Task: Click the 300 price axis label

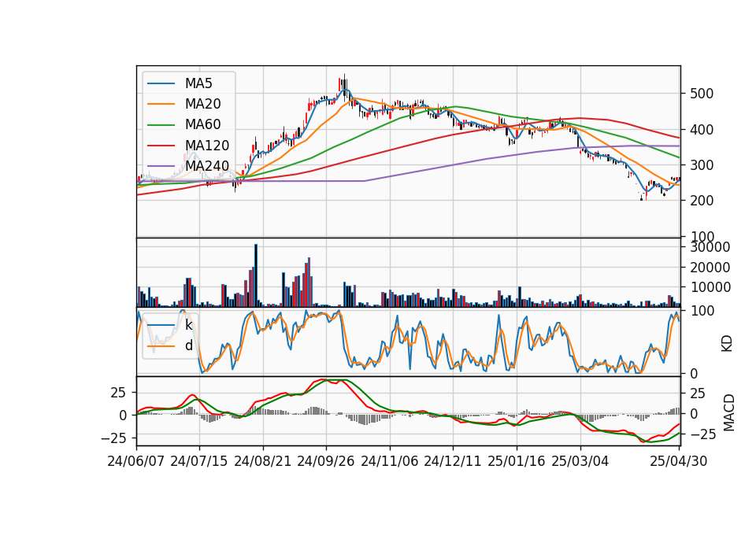Action: tap(702, 165)
